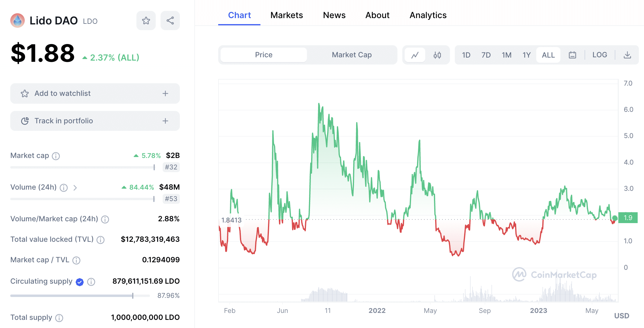
Task: Click the 84.44% volume change value
Action: pos(138,187)
